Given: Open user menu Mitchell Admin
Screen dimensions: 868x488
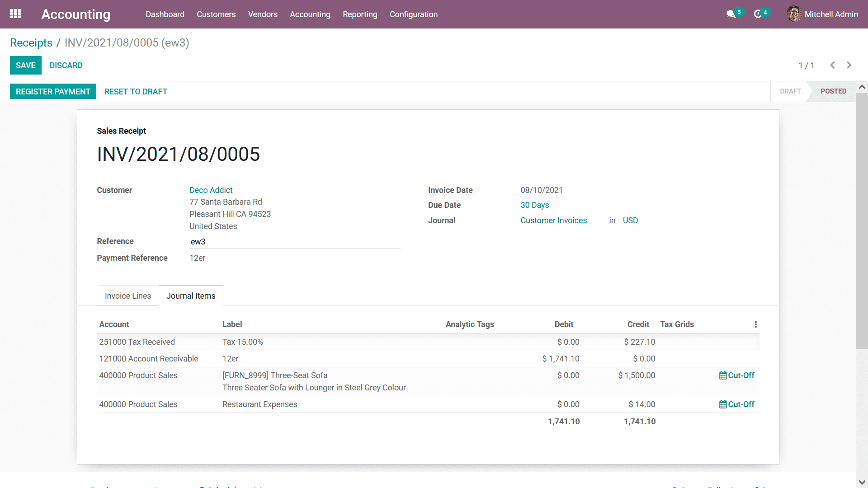Looking at the screenshot, I should [x=822, y=14].
